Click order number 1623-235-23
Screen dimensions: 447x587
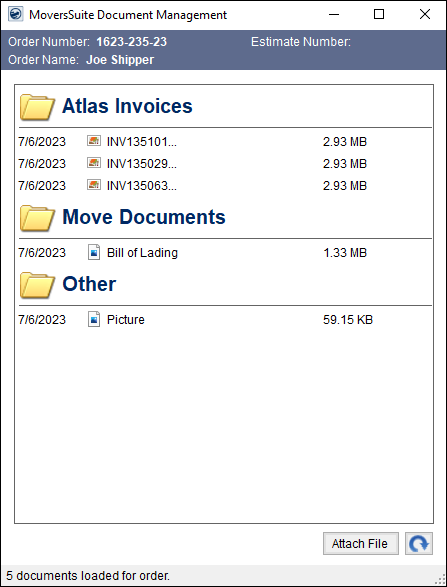131,42
